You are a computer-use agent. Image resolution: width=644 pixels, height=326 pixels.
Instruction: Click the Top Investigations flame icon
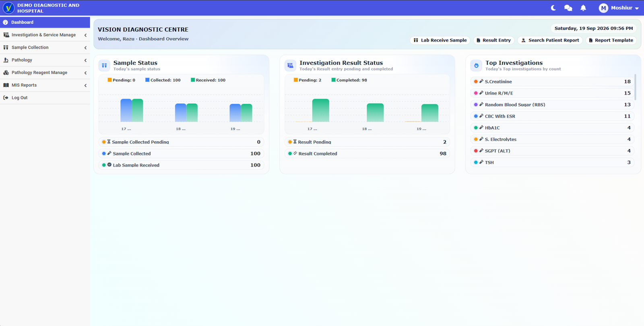[476, 65]
